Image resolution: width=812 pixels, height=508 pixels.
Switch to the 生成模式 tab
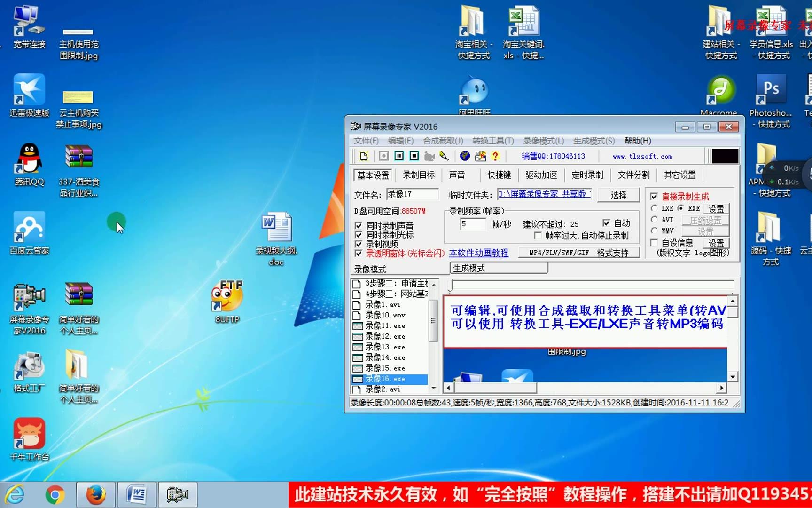pyautogui.click(x=499, y=268)
